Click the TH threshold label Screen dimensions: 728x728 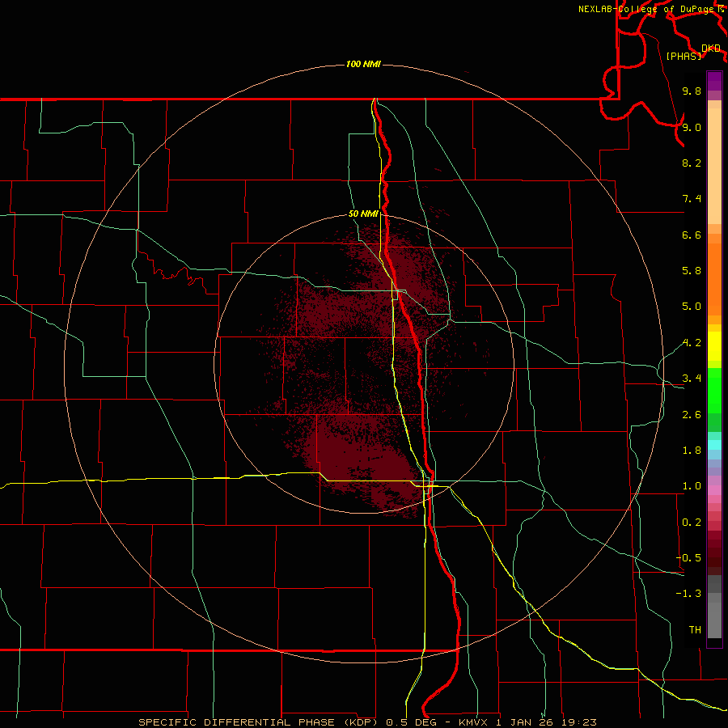coord(695,630)
